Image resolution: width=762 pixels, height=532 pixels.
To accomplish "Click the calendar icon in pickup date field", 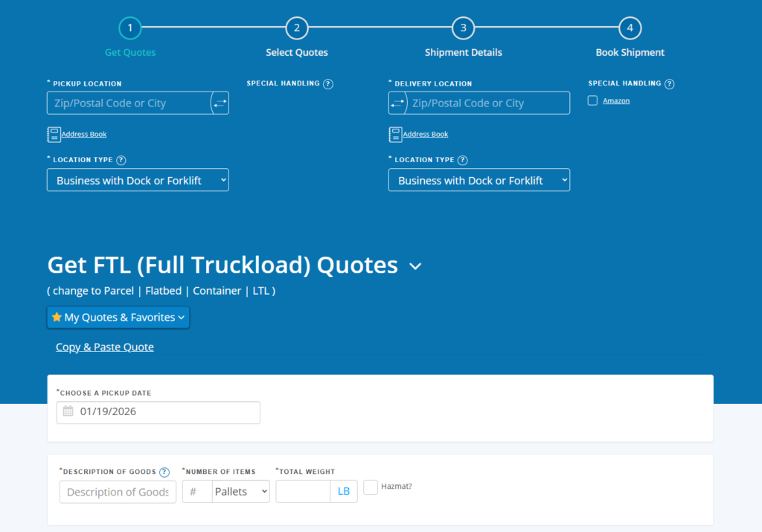I will (68, 412).
